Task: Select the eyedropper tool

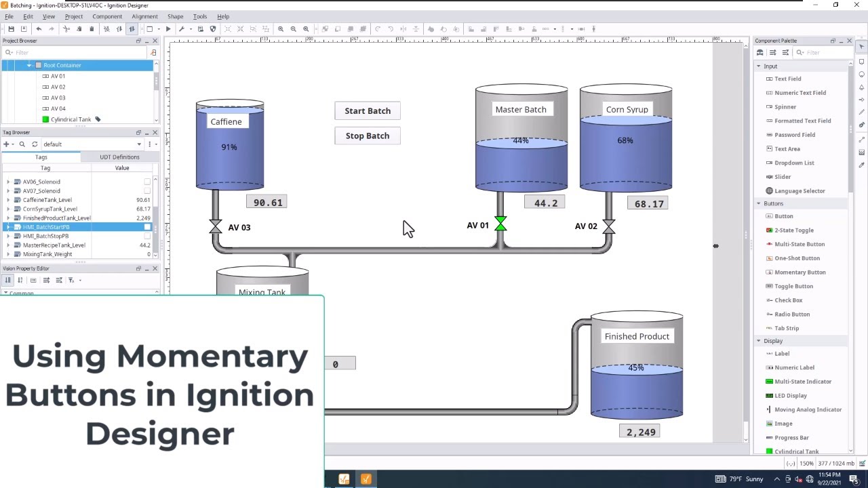Action: pyautogui.click(x=862, y=165)
